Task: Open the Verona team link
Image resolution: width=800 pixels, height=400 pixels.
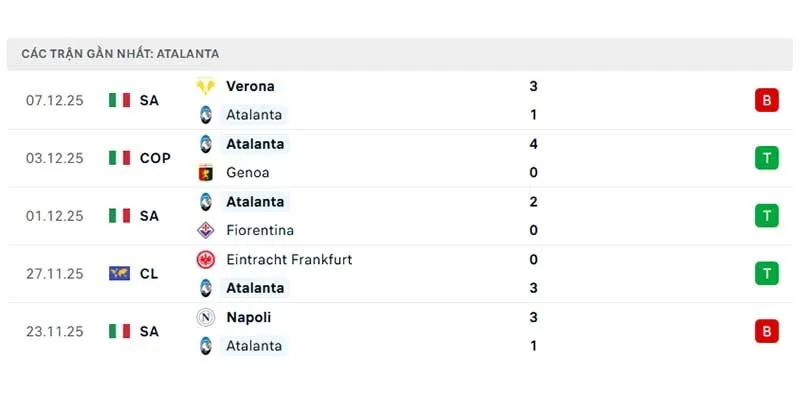Action: (x=250, y=86)
